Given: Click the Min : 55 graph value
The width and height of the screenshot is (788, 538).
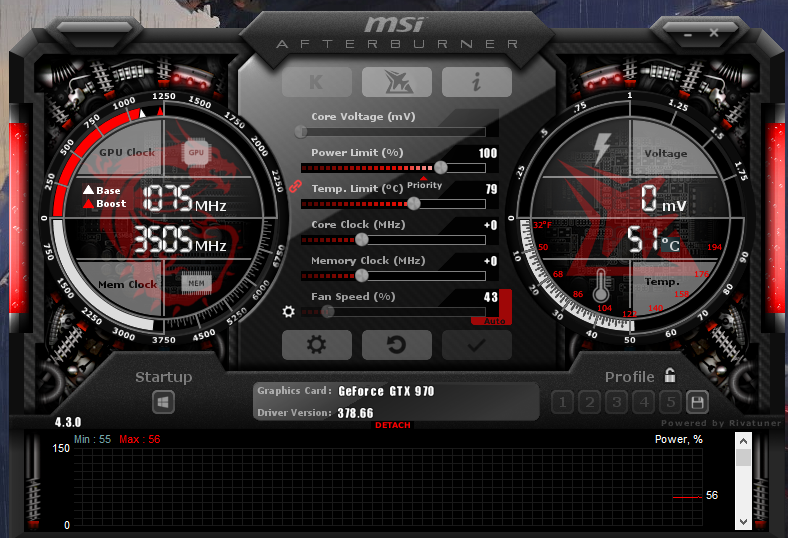Looking at the screenshot, I should pyautogui.click(x=92, y=440).
